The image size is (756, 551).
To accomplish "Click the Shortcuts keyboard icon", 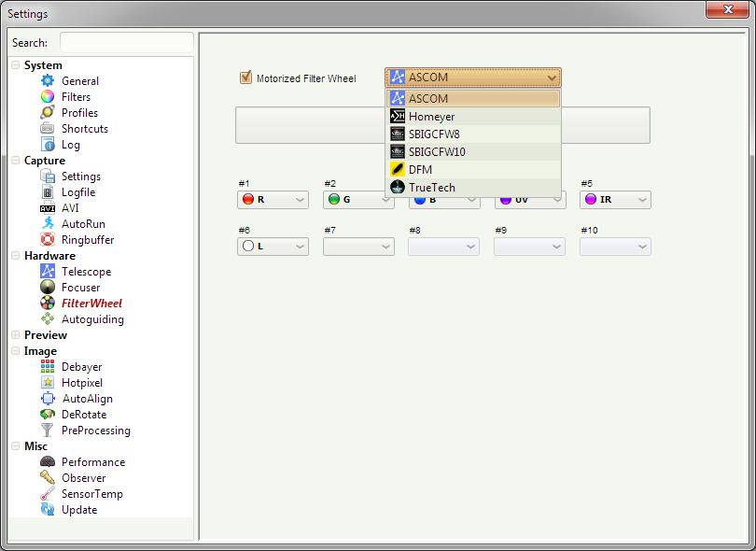I will click(48, 128).
